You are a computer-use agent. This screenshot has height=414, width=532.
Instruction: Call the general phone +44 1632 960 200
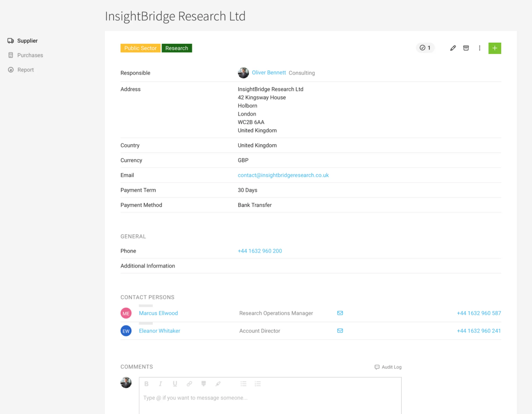coord(260,251)
